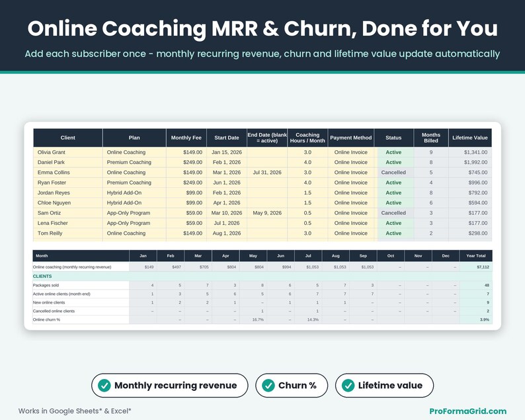Click the Monthly recurring revenue checkmark icon

coord(104,386)
